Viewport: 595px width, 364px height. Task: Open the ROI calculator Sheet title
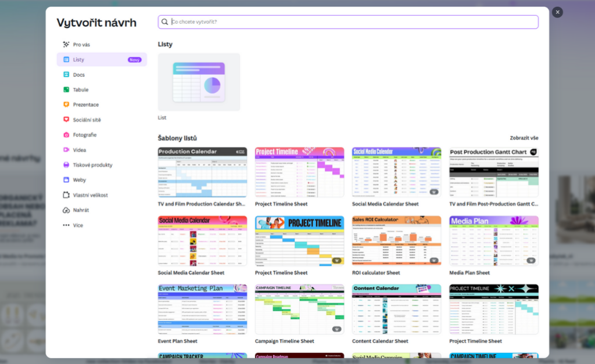(376, 273)
